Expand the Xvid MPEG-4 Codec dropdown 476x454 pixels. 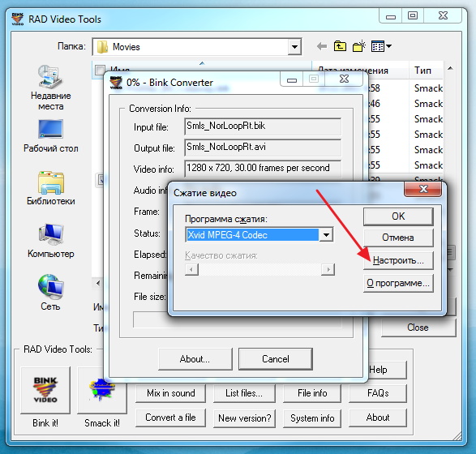point(326,234)
